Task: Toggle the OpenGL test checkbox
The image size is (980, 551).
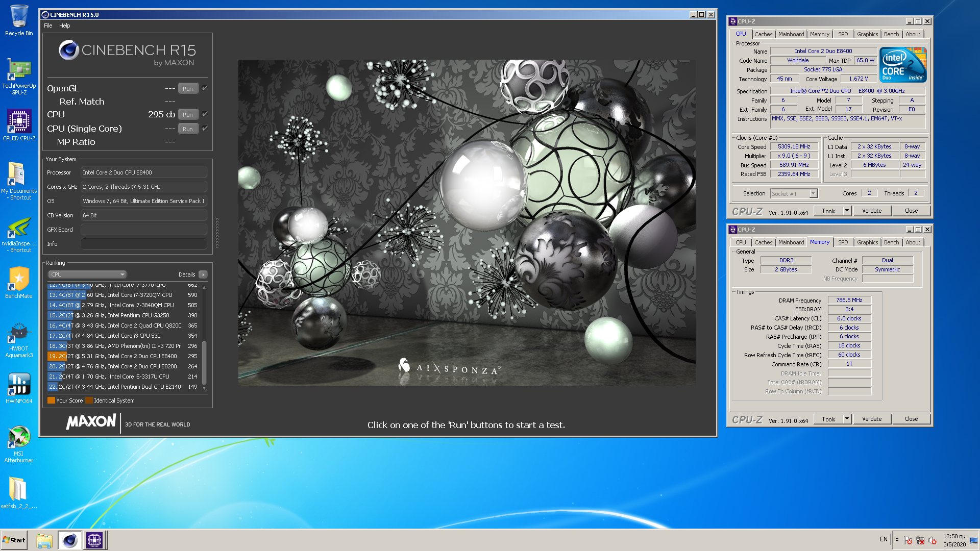Action: click(205, 88)
